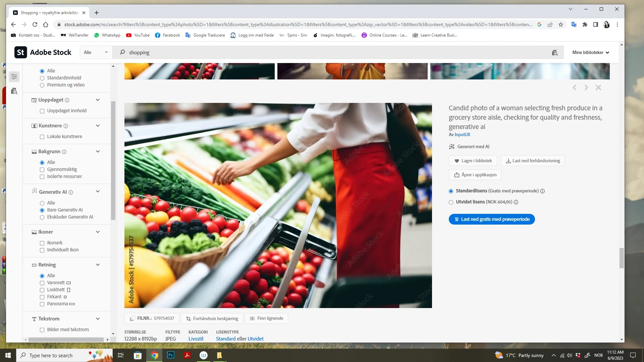
Task: Click the Finn lignende button
Action: [266, 318]
